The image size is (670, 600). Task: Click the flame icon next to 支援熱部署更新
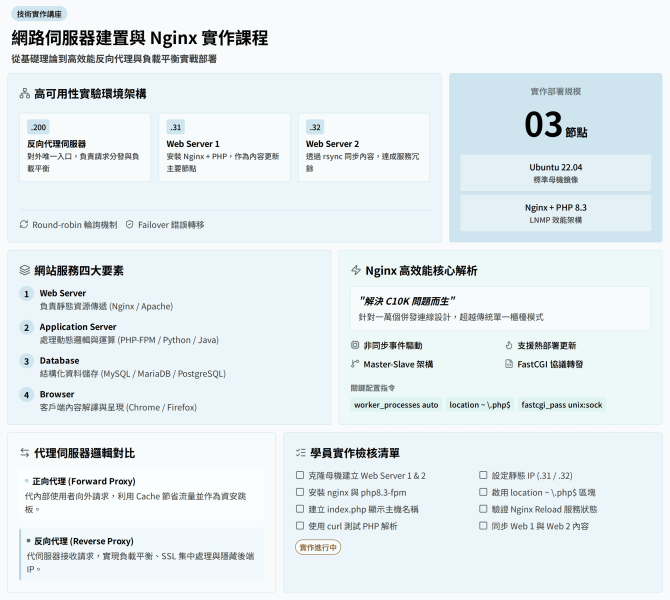[508, 345]
